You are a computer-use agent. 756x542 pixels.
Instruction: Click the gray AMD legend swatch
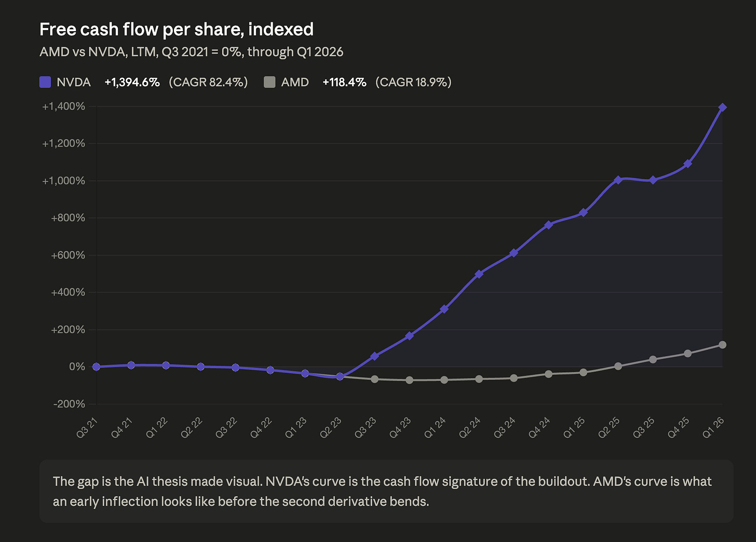269,82
